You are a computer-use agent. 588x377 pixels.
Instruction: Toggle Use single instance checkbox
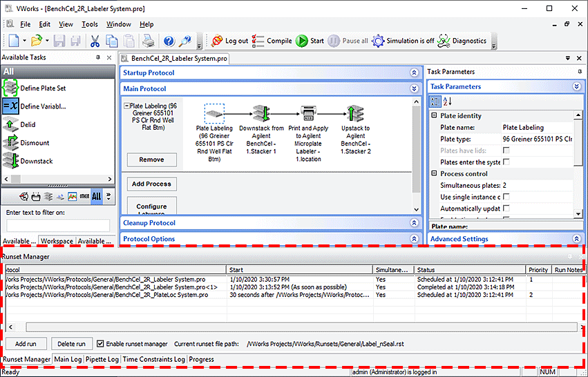(506, 197)
